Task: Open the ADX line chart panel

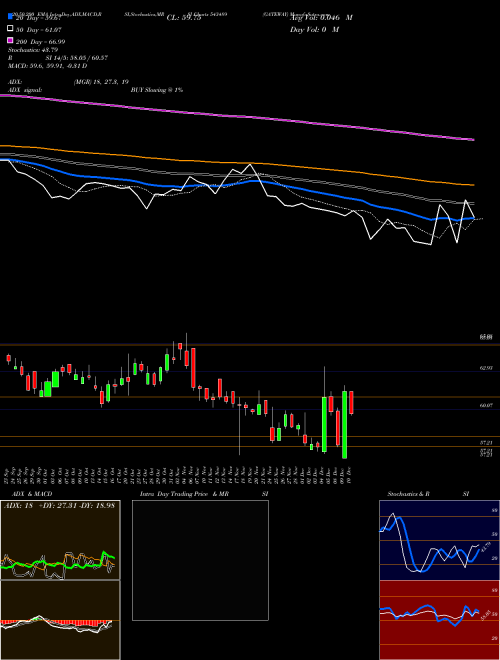Action: [x=60, y=540]
